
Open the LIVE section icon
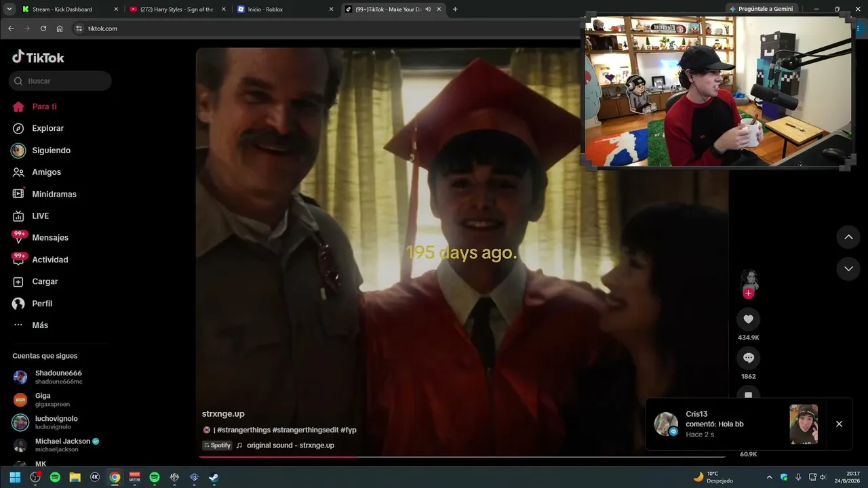tap(18, 216)
